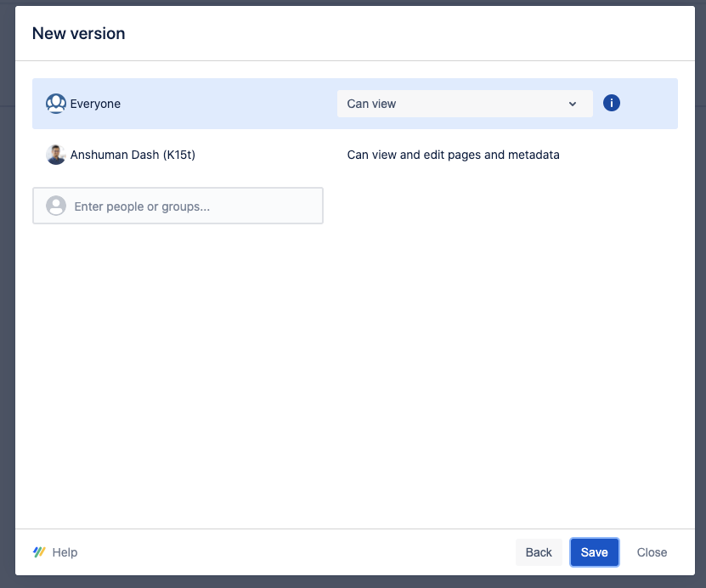
Task: Click the Back button
Action: click(x=539, y=552)
